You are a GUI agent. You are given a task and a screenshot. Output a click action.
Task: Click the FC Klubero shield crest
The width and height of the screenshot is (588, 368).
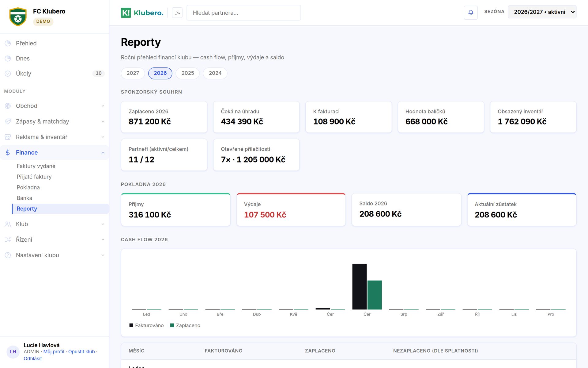tap(18, 17)
